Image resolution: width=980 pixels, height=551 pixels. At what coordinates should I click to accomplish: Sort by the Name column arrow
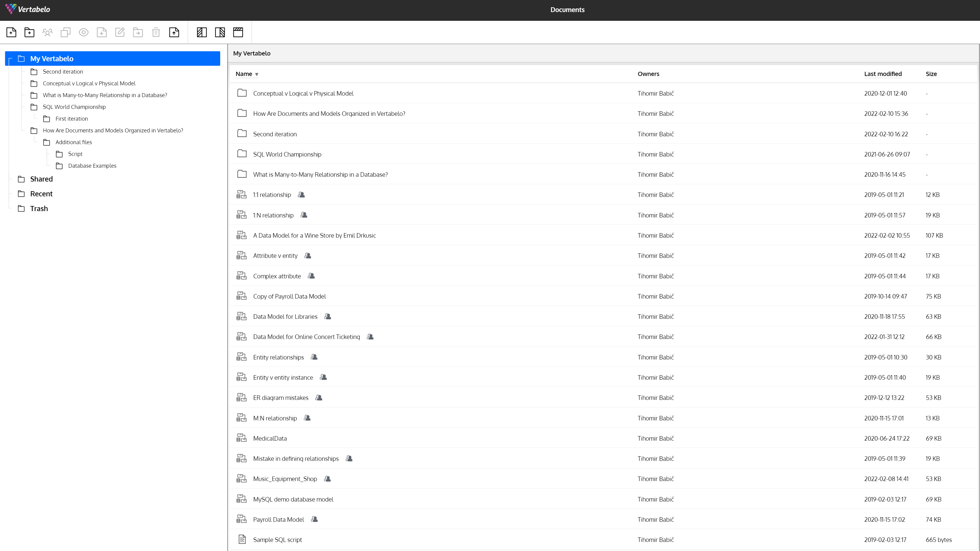[257, 74]
